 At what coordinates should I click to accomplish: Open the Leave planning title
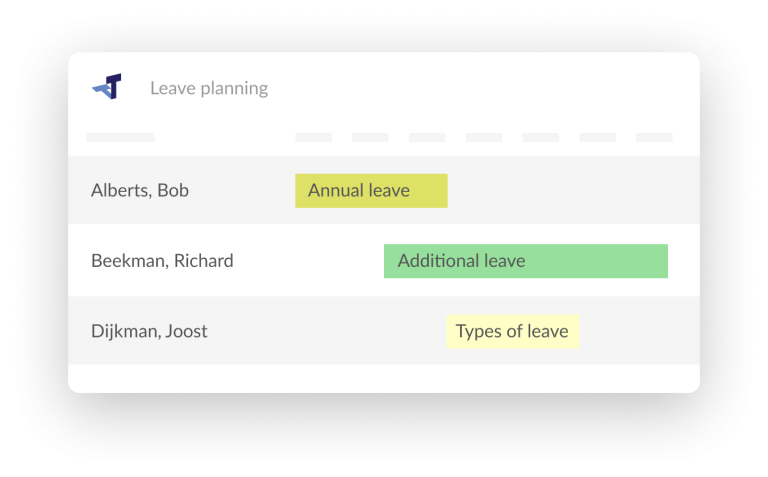click(x=209, y=88)
